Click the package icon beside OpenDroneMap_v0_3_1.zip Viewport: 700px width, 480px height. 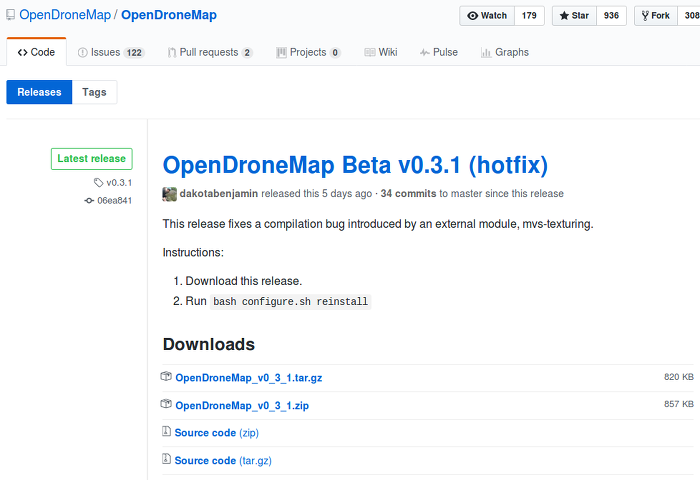[166, 404]
